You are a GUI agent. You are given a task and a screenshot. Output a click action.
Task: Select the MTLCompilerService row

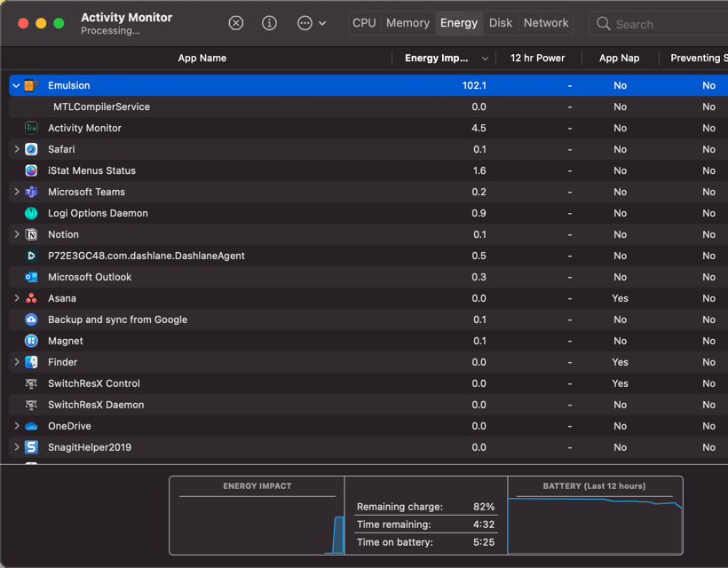point(368,106)
